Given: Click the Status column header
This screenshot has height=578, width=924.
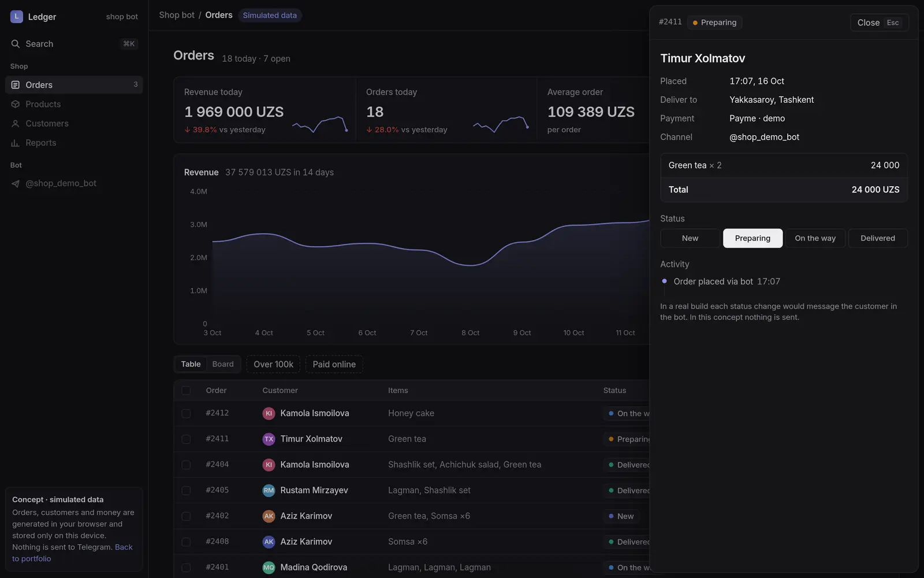Looking at the screenshot, I should pyautogui.click(x=614, y=391).
